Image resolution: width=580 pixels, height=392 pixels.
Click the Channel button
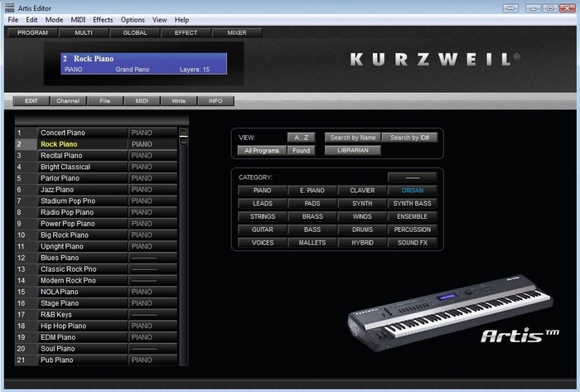tap(68, 100)
